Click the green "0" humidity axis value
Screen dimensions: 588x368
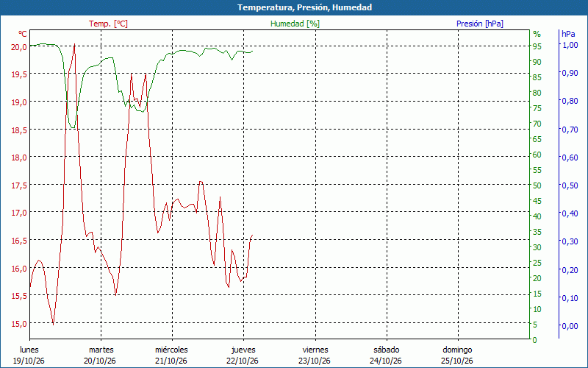tap(535, 340)
